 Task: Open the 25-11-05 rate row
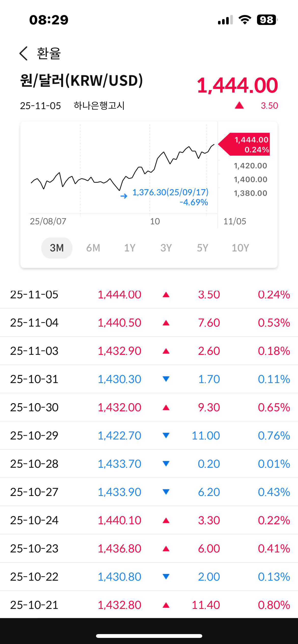(149, 295)
